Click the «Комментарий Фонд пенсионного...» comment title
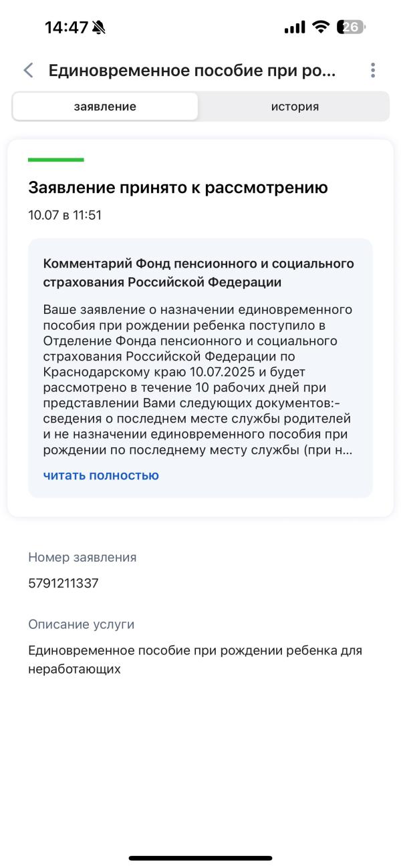Screen dimensions: 401x868 198,272
